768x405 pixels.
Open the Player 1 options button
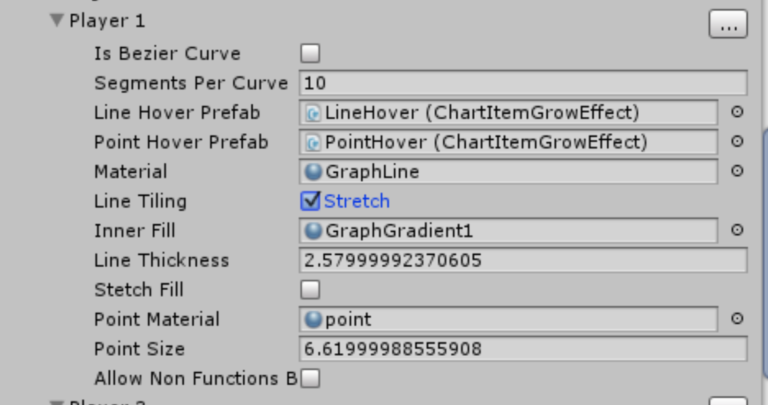click(728, 24)
